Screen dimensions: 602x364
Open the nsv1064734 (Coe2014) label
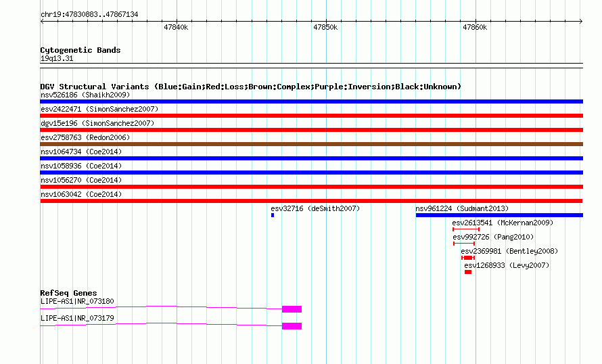pyautogui.click(x=81, y=152)
